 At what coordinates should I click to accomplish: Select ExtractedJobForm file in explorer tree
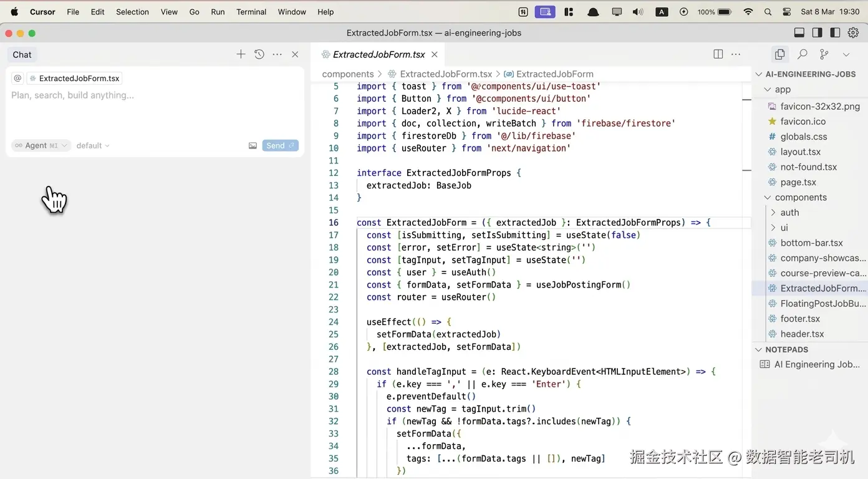pyautogui.click(x=810, y=288)
